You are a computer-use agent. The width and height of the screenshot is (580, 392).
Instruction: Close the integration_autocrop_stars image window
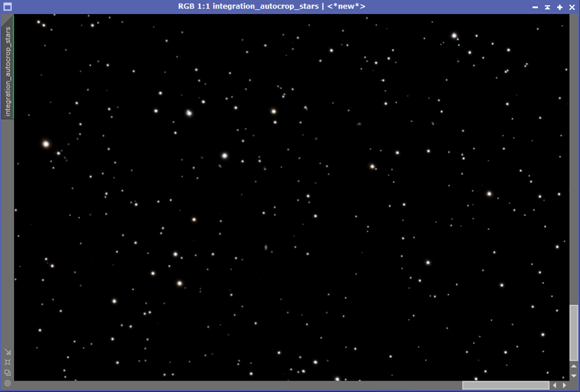pos(572,7)
